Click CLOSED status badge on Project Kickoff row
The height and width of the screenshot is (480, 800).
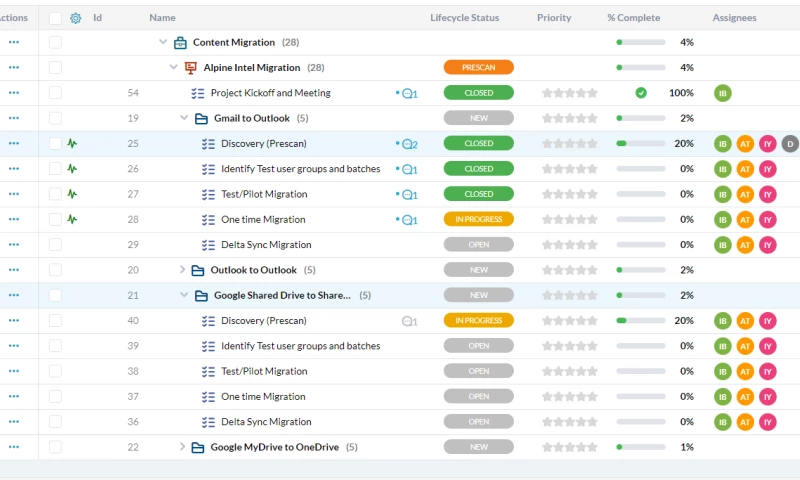click(x=479, y=93)
